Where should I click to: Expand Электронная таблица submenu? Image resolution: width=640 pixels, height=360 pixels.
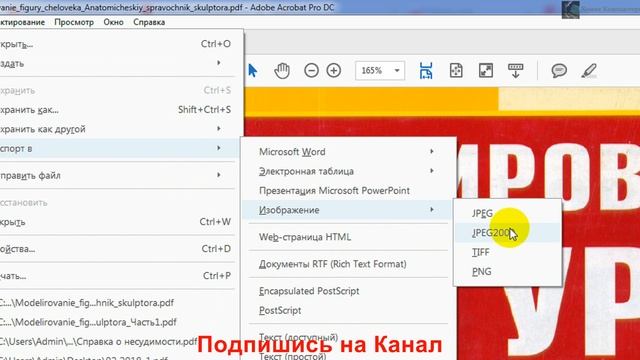click(347, 171)
